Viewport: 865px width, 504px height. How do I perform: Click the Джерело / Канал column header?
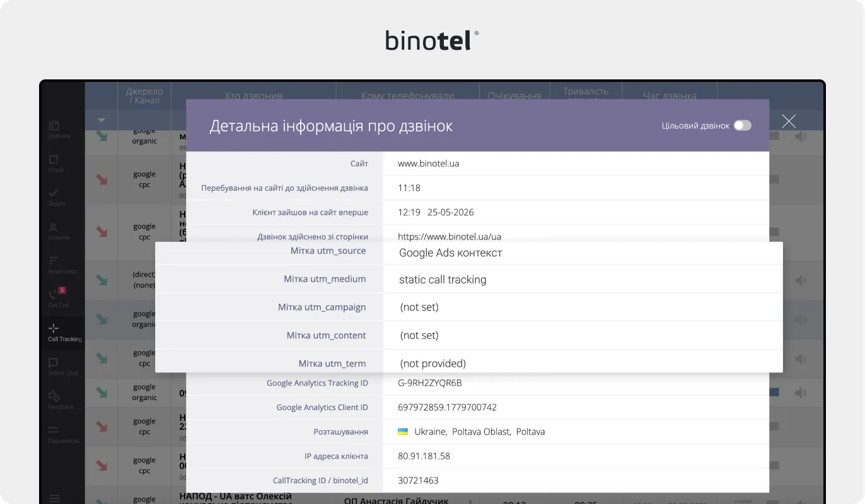click(144, 96)
